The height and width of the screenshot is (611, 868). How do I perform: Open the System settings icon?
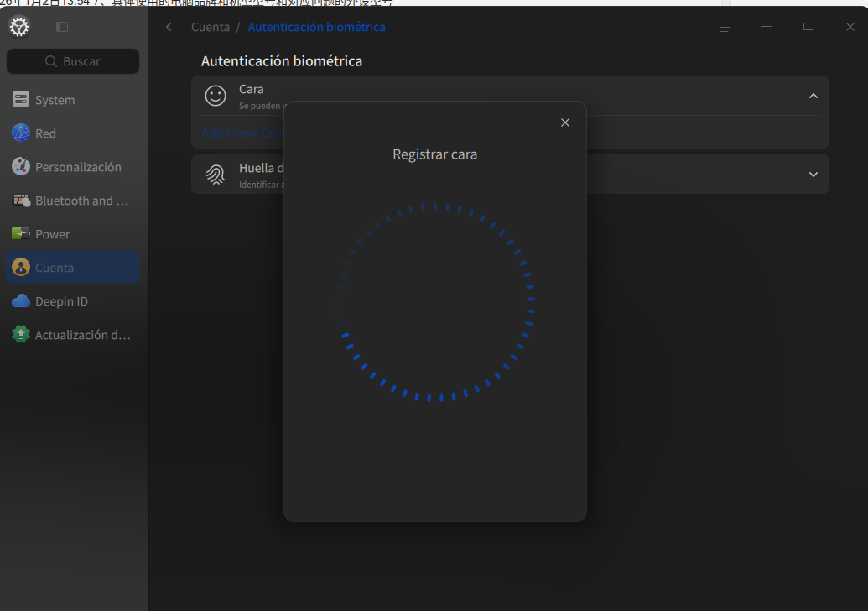[x=21, y=100]
